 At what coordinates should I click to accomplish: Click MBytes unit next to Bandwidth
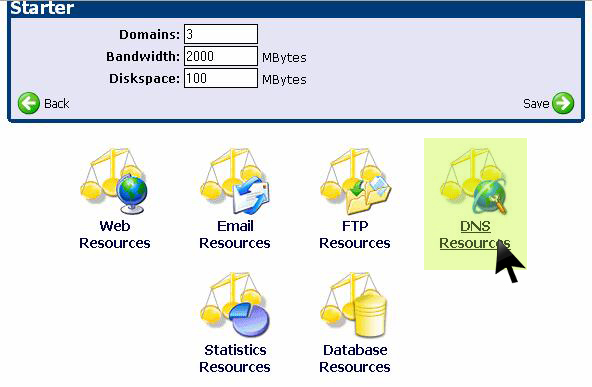284,58
